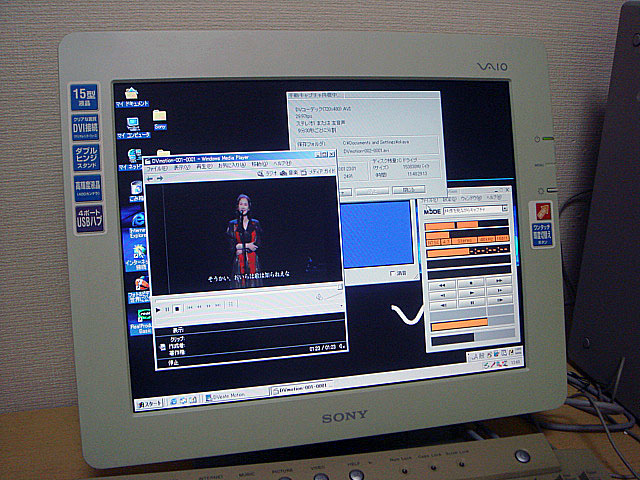Image resolution: width=640 pixels, height=480 pixels.
Task: Click wide orange bar below DVgate transport buttons
Action: click(460, 324)
